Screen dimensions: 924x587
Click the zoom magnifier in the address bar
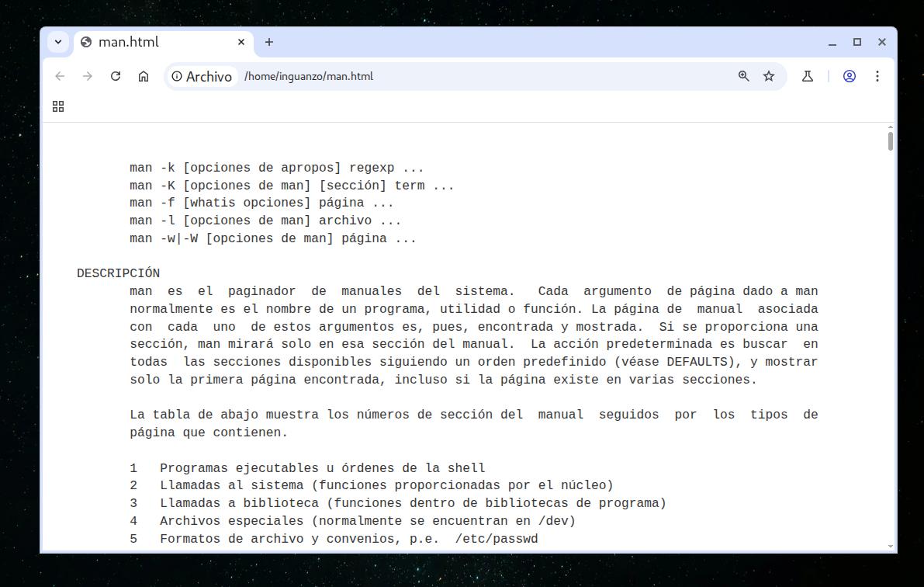coord(743,76)
